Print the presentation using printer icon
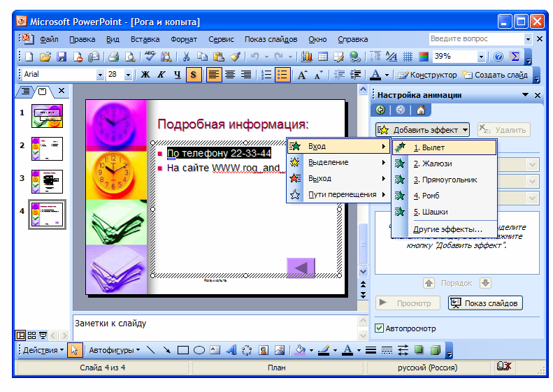 point(113,57)
